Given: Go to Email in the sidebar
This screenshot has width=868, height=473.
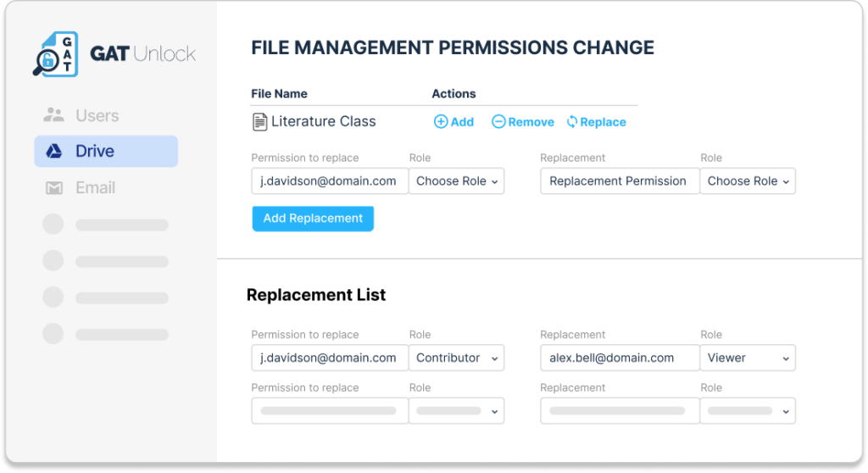Looking at the screenshot, I should [95, 187].
